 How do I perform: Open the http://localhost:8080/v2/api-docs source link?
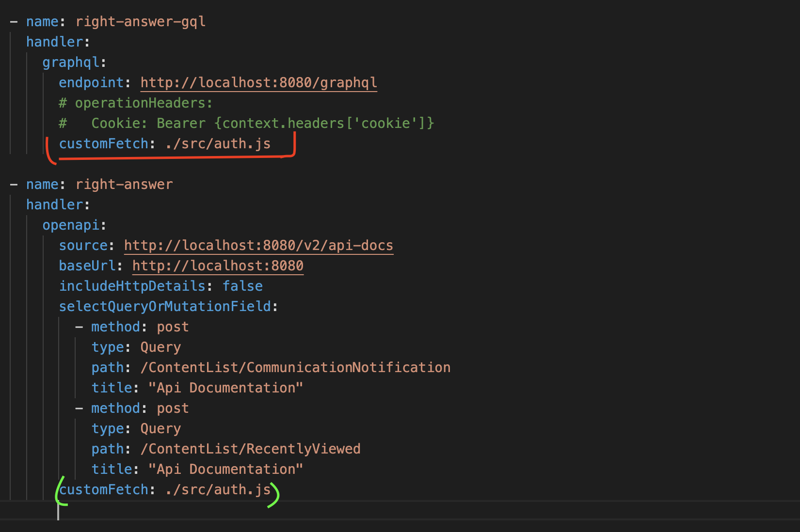(258, 245)
